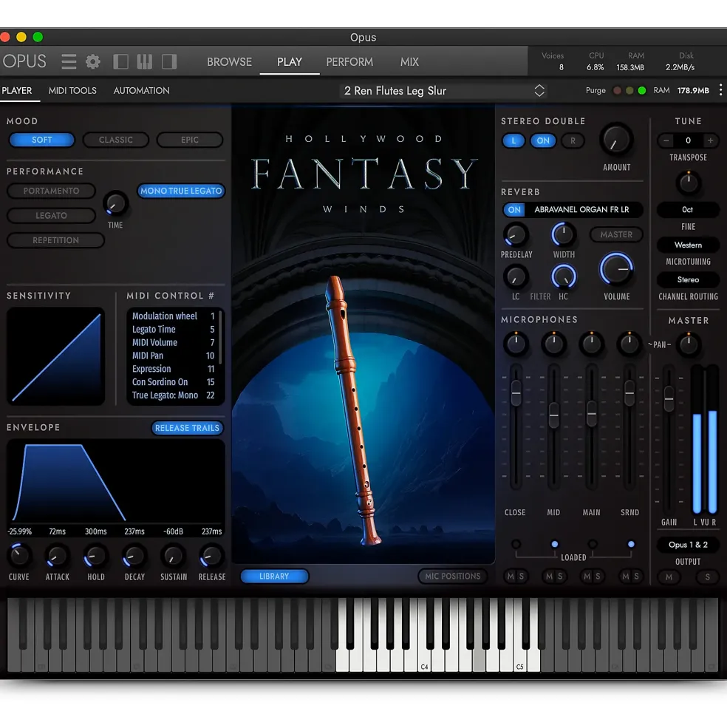The height and width of the screenshot is (728, 727).
Task: Switch to the Browse tab
Action: pos(229,62)
